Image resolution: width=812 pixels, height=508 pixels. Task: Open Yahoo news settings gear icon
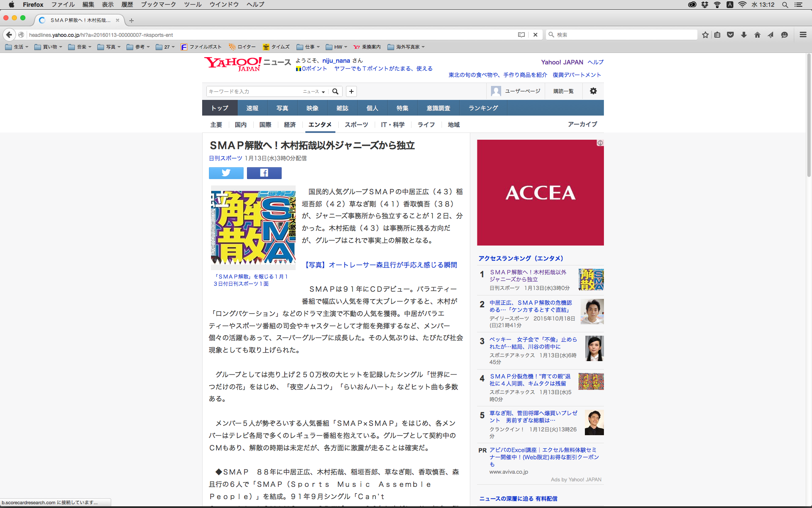[x=593, y=91]
